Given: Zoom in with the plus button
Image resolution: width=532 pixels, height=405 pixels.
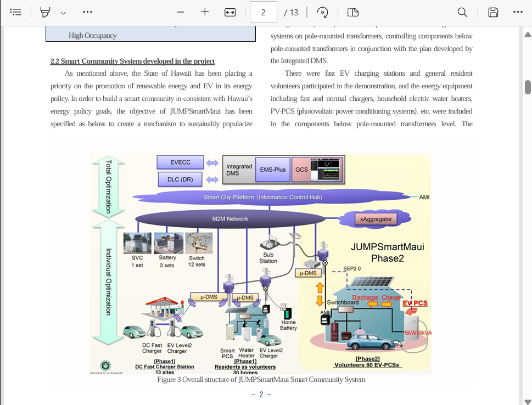Looking at the screenshot, I should point(205,12).
